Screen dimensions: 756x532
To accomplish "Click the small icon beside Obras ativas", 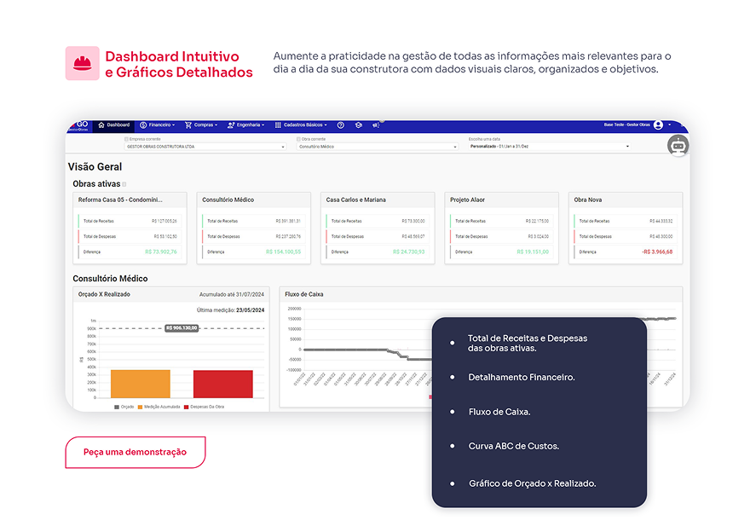I will (x=124, y=184).
